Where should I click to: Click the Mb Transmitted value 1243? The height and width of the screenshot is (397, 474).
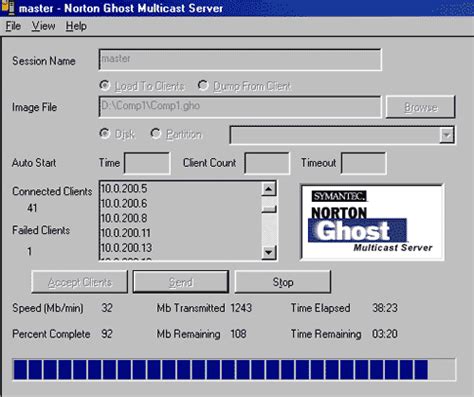(241, 307)
